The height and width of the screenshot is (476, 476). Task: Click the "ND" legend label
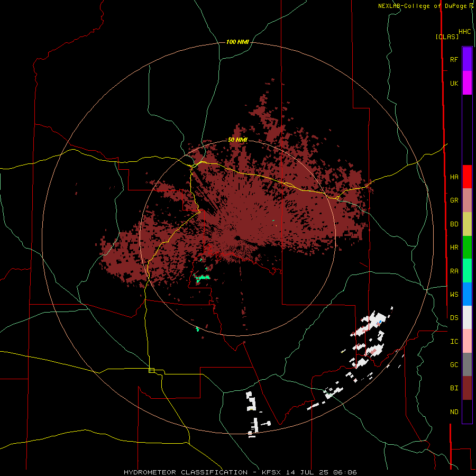[x=454, y=412]
